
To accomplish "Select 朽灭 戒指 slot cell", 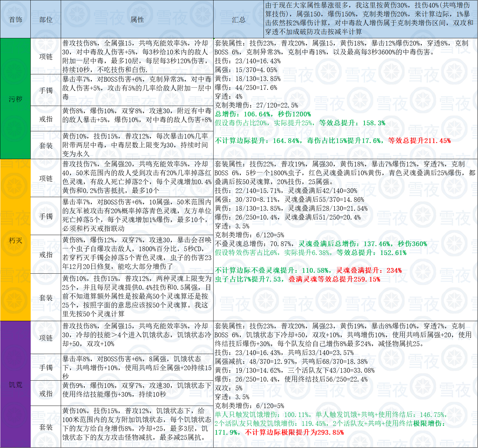I will pyautogui.click(x=46, y=254).
